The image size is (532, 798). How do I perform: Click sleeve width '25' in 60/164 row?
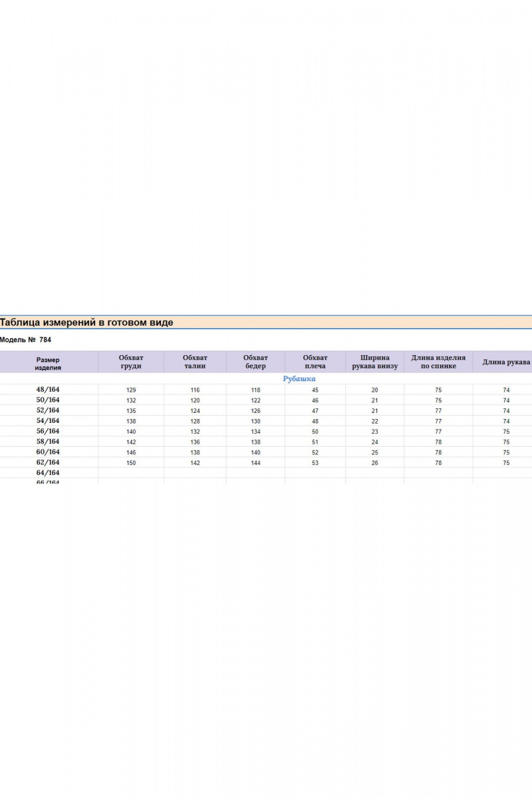(375, 452)
